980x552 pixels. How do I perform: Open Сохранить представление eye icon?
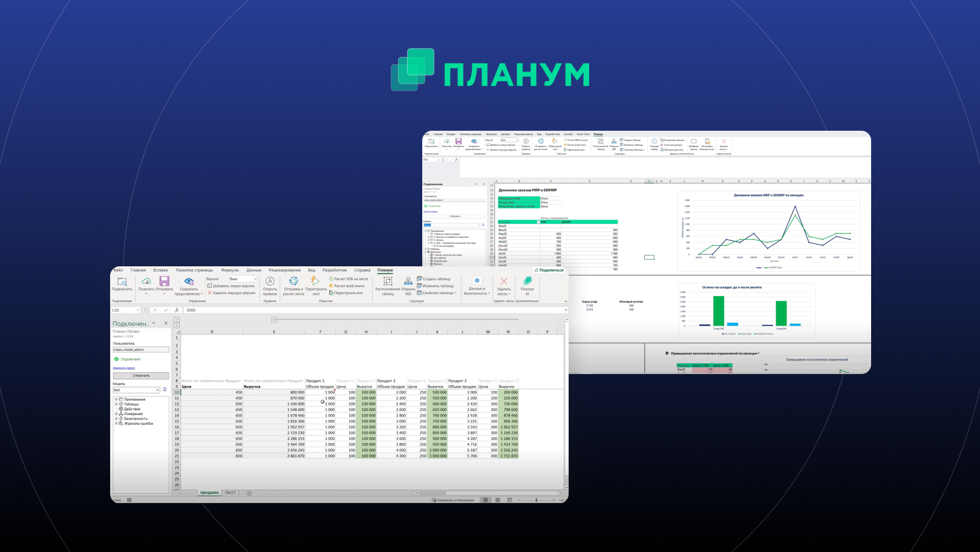pos(189,281)
